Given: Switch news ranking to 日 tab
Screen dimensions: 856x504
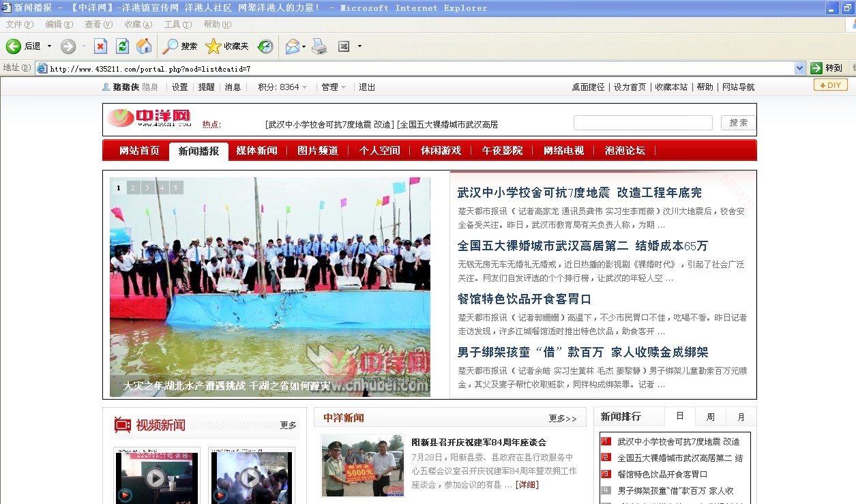Looking at the screenshot, I should pyautogui.click(x=679, y=417).
